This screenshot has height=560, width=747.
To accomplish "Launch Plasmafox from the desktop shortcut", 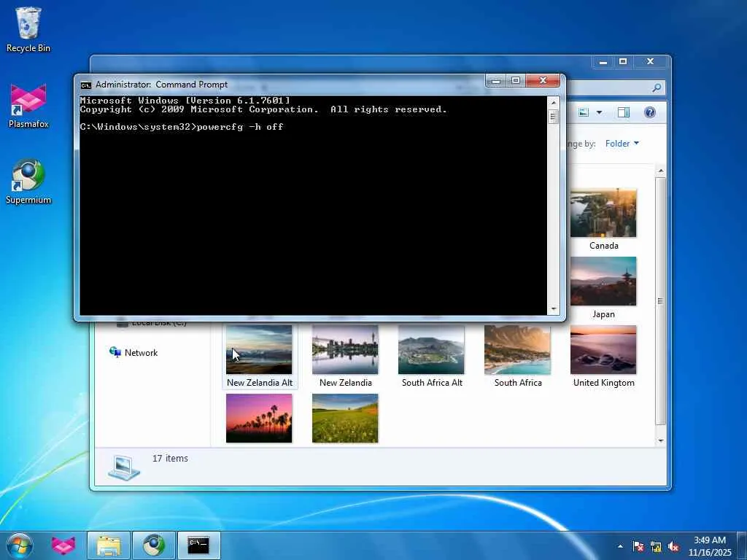I will [28, 106].
